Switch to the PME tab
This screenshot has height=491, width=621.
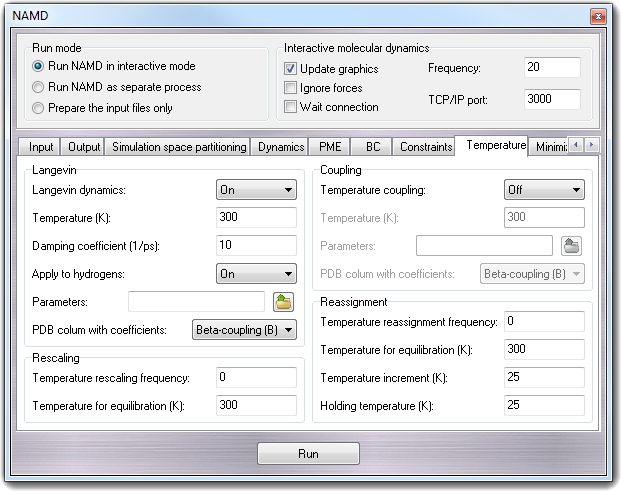329,147
